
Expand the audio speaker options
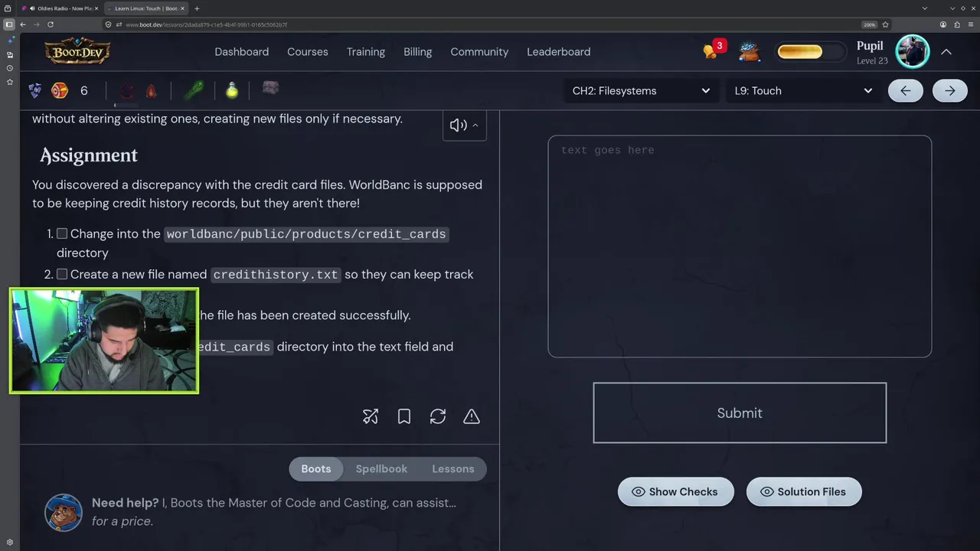(x=464, y=126)
